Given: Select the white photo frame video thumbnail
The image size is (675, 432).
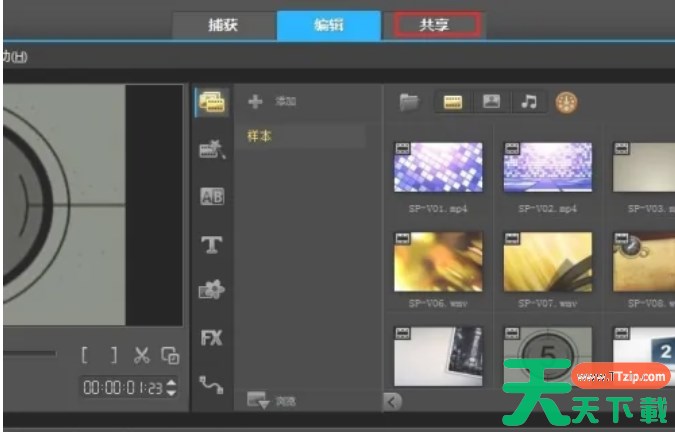Looking at the screenshot, I should click(438, 356).
